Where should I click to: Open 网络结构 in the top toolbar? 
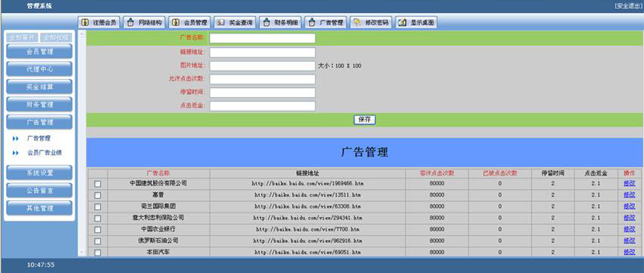(x=144, y=23)
